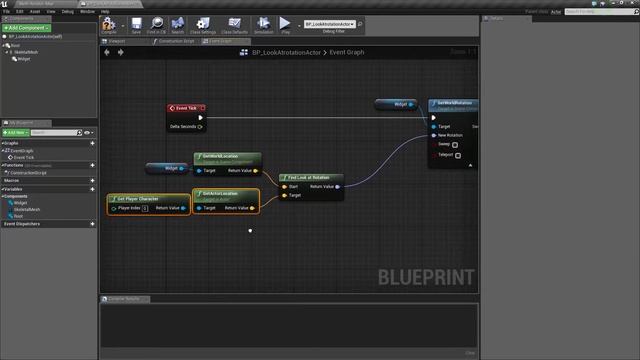This screenshot has width=640, height=360.
Task: Switch to the Construction Script tab
Action: pyautogui.click(x=175, y=41)
